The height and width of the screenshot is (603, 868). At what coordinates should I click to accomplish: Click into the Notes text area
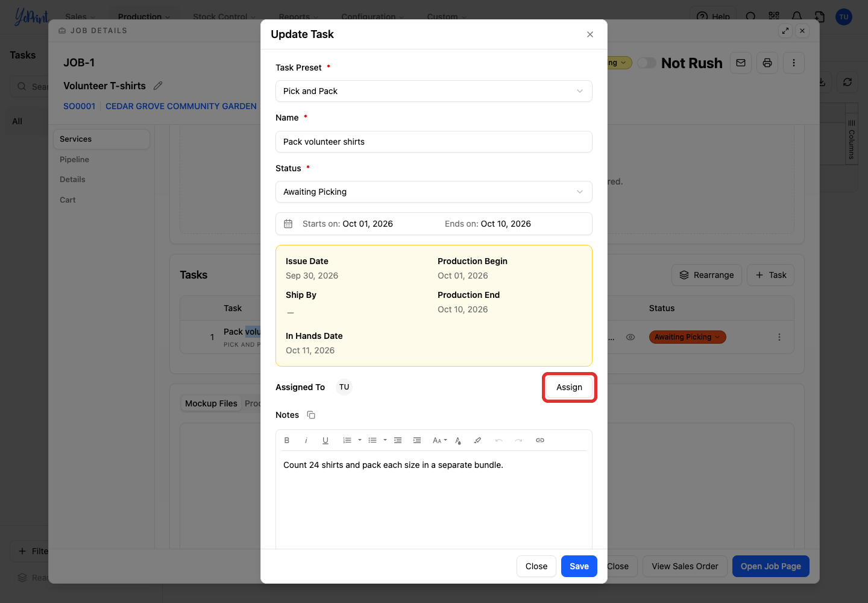434,500
